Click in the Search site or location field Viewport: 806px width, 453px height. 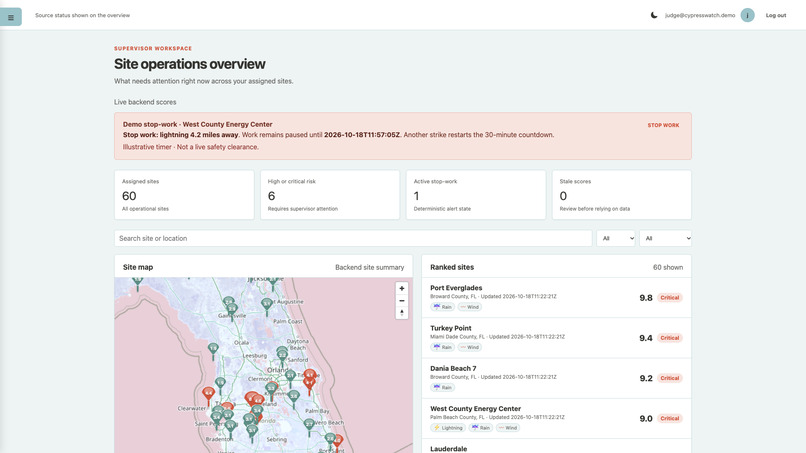tap(353, 238)
